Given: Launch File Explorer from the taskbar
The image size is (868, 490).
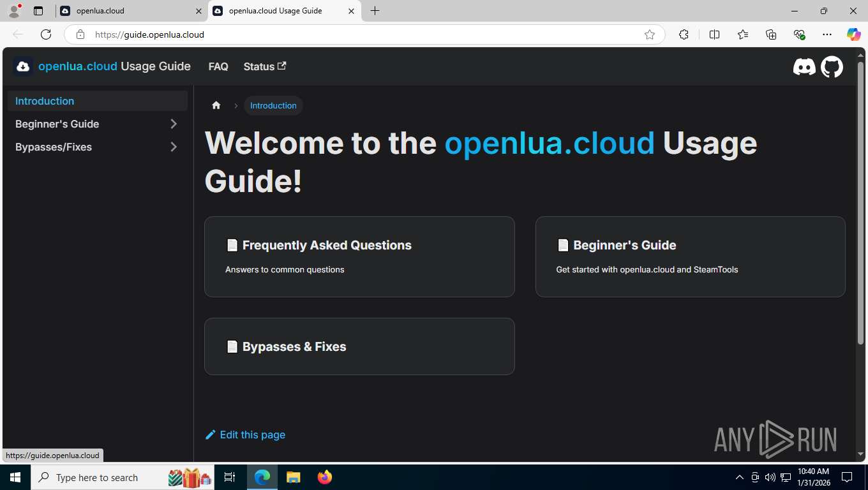Looking at the screenshot, I should coord(293,477).
